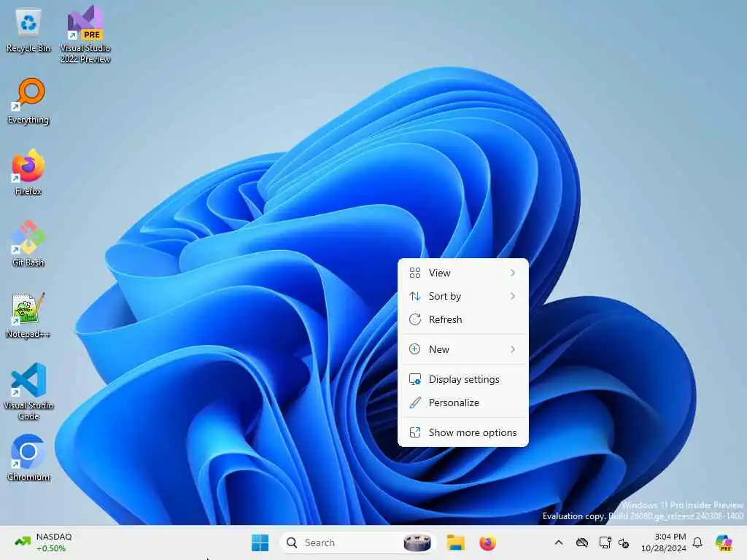Open File Explorer from the taskbar
This screenshot has width=747, height=560.
coord(455,542)
